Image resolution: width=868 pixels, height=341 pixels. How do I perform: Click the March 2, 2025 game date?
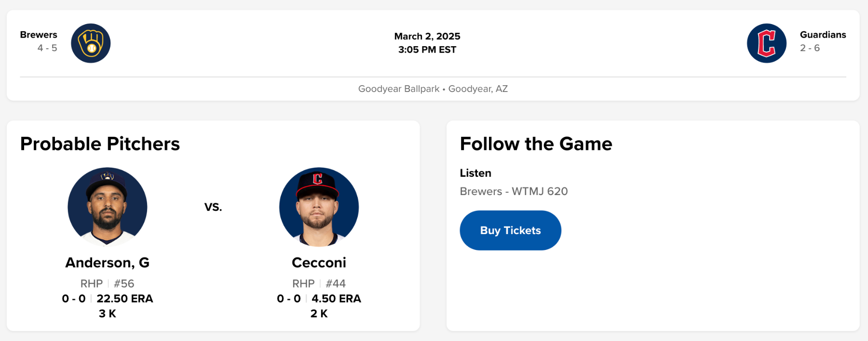(x=427, y=36)
